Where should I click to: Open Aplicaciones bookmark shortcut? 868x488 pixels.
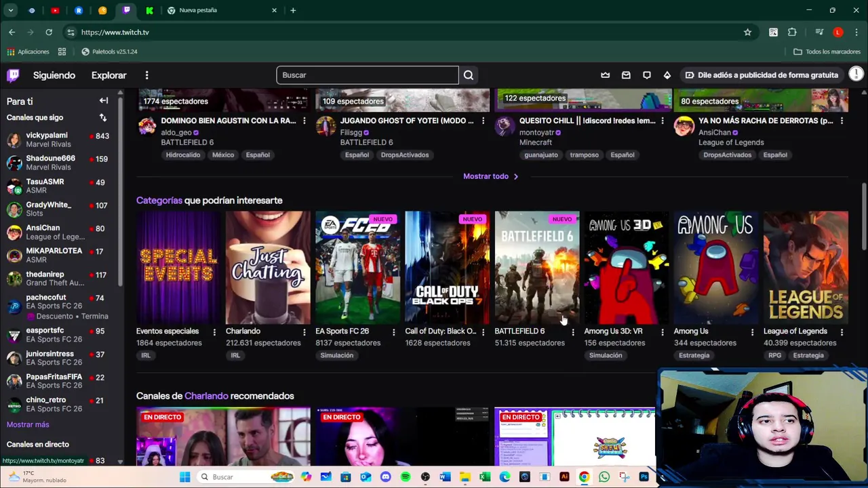(28, 52)
